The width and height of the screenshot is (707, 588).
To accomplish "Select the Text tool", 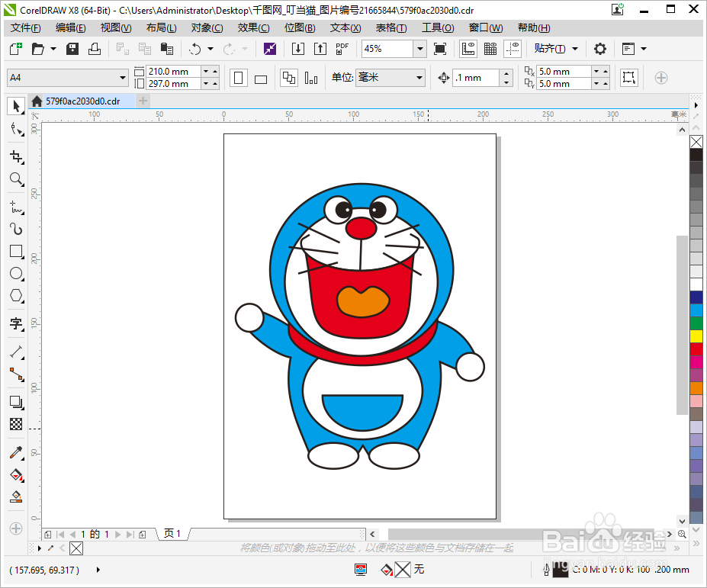I will point(16,323).
